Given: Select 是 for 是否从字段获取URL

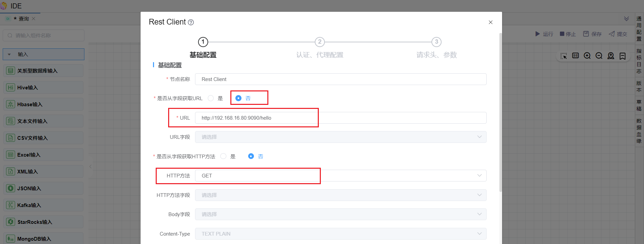Looking at the screenshot, I should [211, 98].
